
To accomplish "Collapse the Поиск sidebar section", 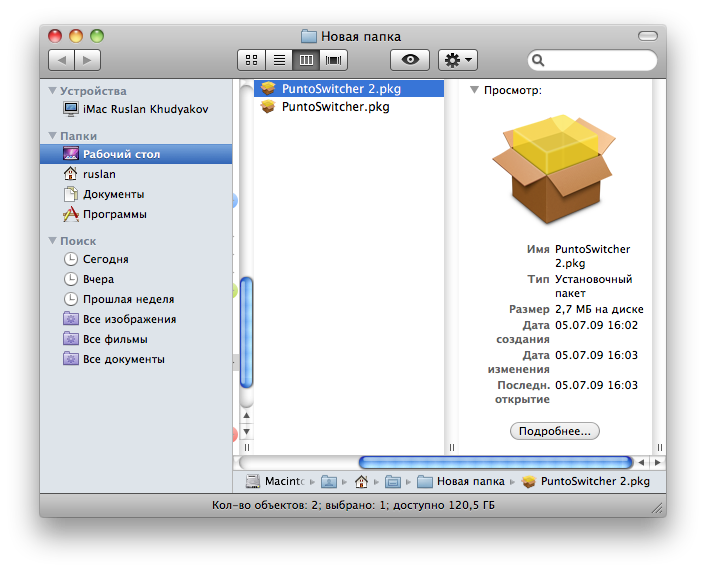I will 53,241.
